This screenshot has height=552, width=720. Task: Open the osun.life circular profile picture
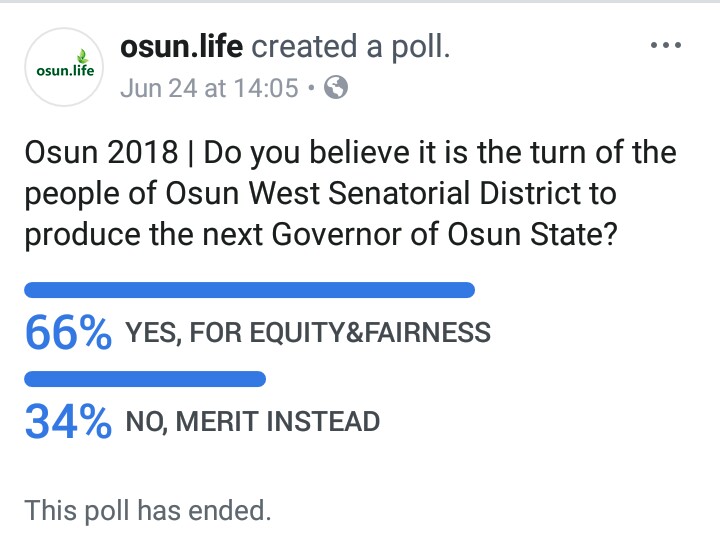tap(64, 67)
